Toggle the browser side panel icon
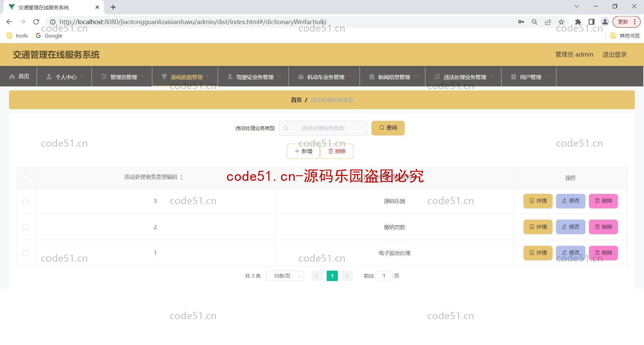The height and width of the screenshot is (345, 644). (591, 22)
